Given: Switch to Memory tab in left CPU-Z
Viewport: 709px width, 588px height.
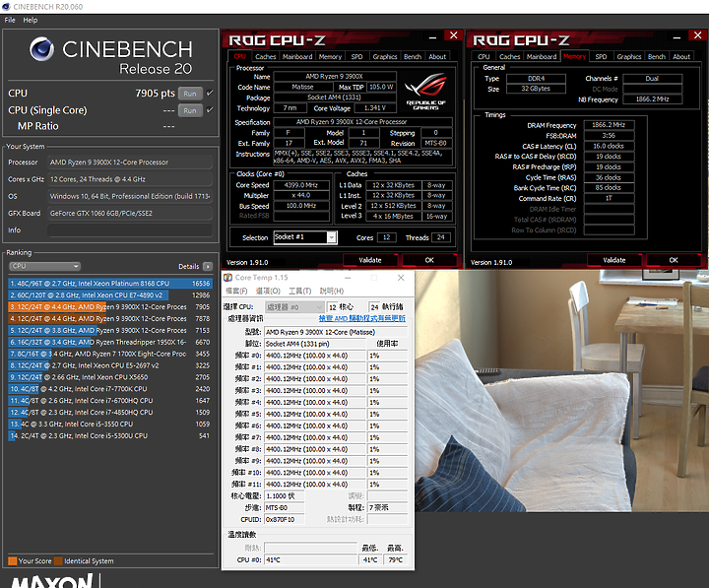Looking at the screenshot, I should (x=330, y=57).
